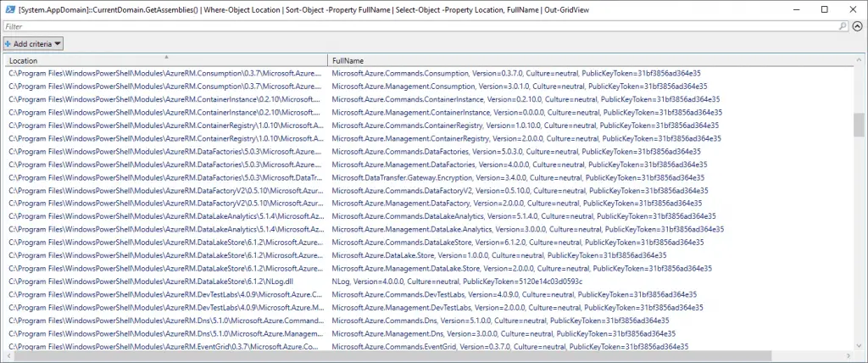Collapse the criteria panel with the chevron button
868x363 pixels.
[857, 26]
